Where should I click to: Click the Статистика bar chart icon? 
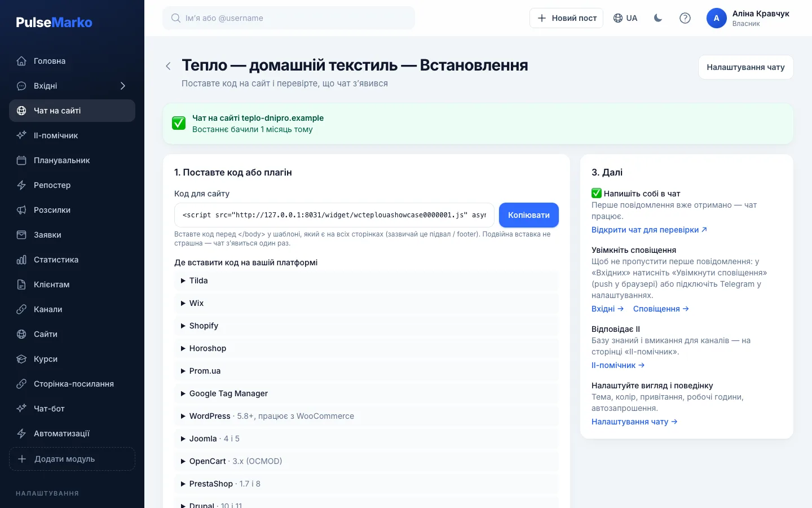coord(21,260)
